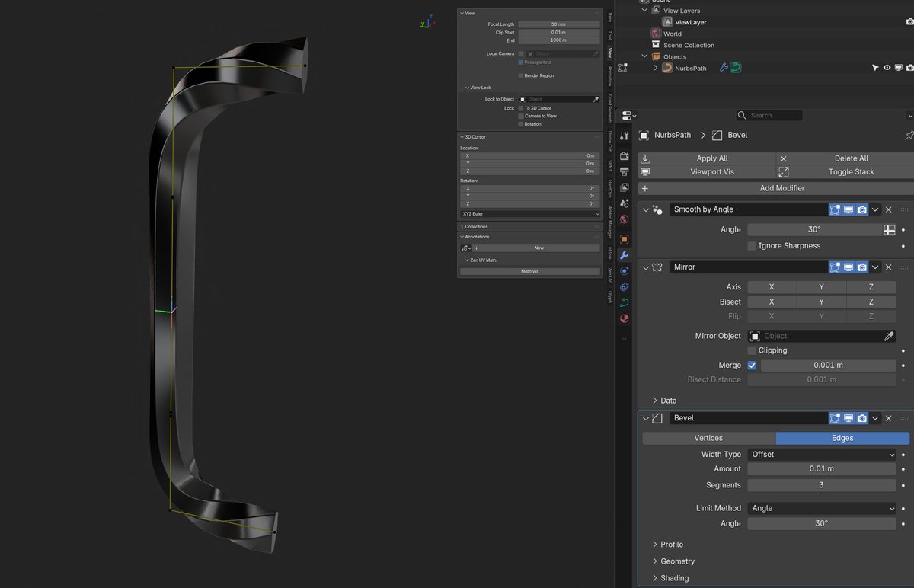
Task: Click the viewport axis navigation gizmo
Action: pyautogui.click(x=427, y=23)
